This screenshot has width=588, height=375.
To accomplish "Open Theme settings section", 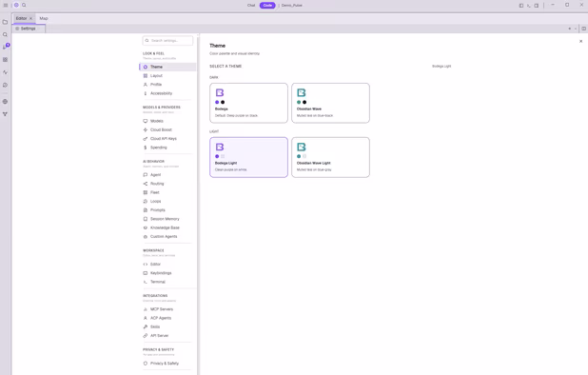I will click(x=167, y=67).
